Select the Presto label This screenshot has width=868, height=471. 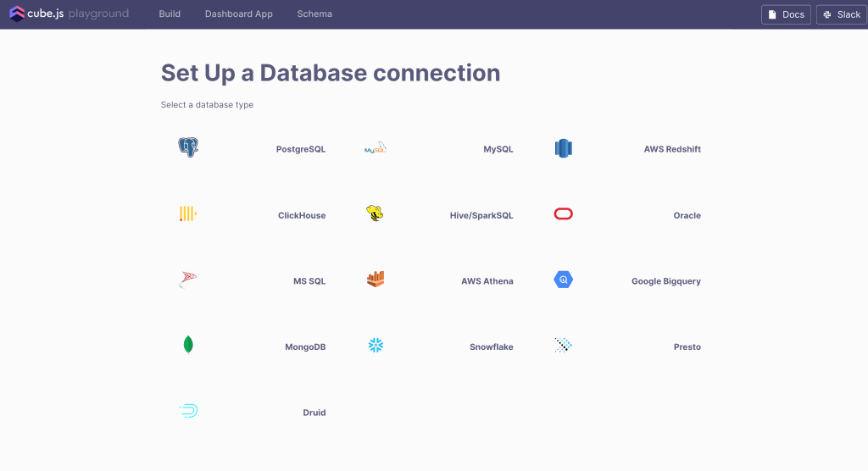[687, 347]
